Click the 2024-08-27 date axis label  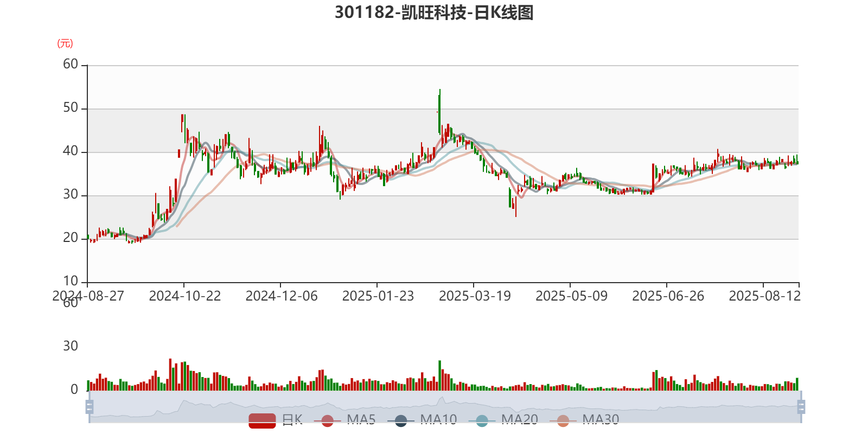(88, 296)
